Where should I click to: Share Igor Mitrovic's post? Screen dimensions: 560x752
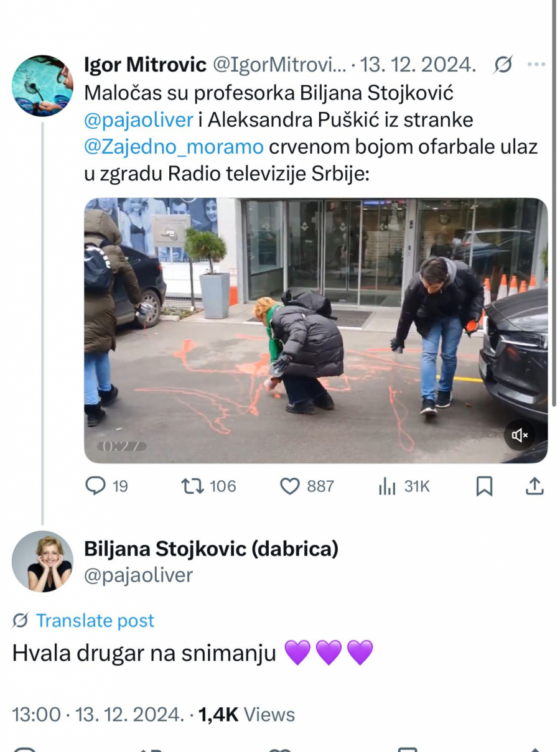534,486
